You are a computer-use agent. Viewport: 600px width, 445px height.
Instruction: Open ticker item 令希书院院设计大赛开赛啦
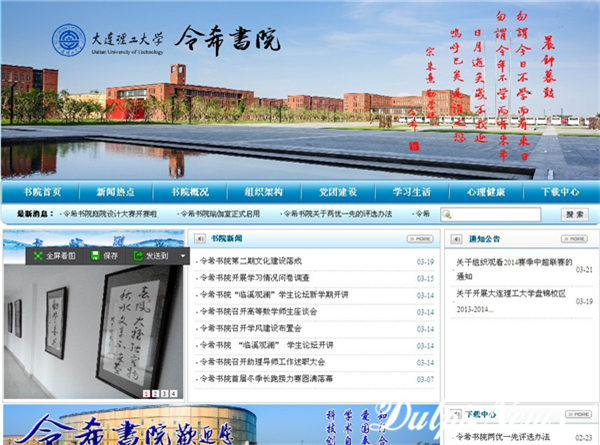click(109, 214)
